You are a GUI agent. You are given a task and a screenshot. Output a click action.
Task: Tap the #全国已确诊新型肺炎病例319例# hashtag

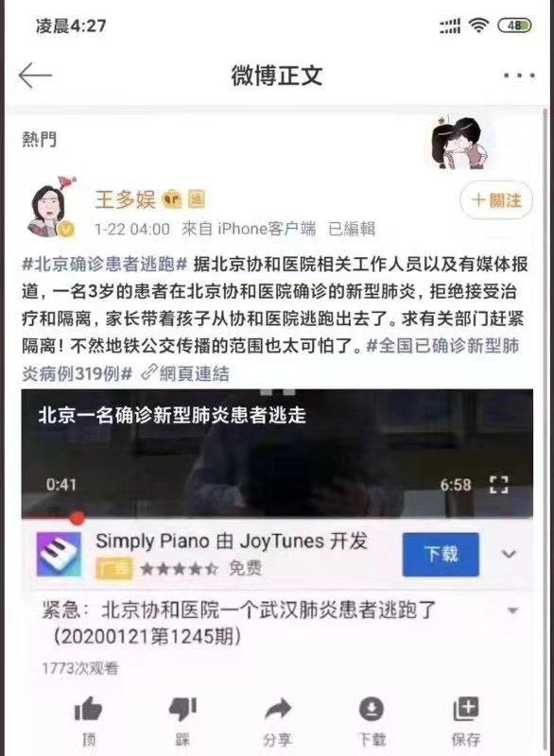pos(270,359)
